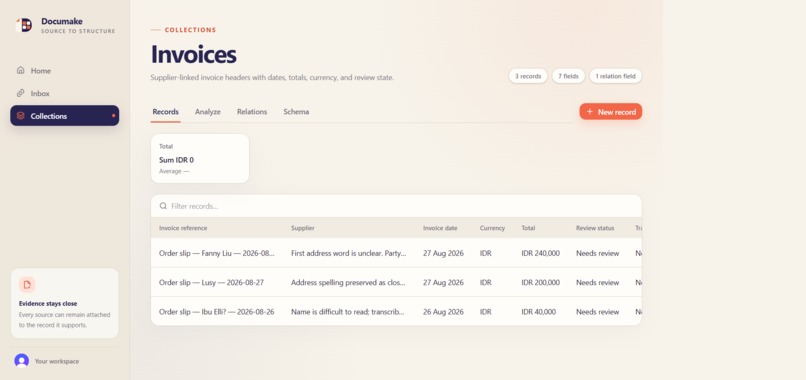This screenshot has width=806, height=380.
Task: Click the Sum IDR 0 value
Action: 176,160
